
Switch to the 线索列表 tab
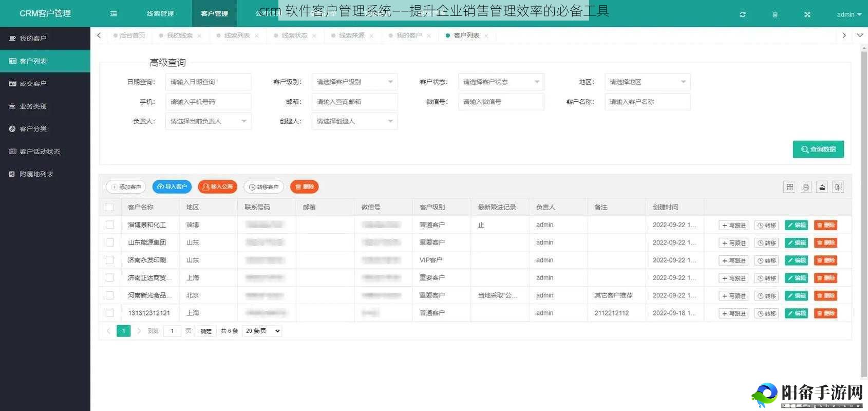[x=237, y=35]
